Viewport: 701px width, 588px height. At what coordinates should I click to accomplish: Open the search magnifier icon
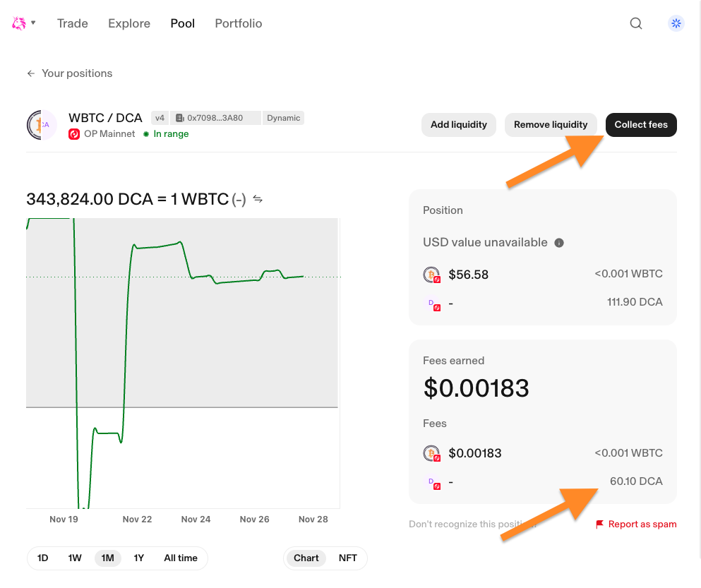click(635, 23)
